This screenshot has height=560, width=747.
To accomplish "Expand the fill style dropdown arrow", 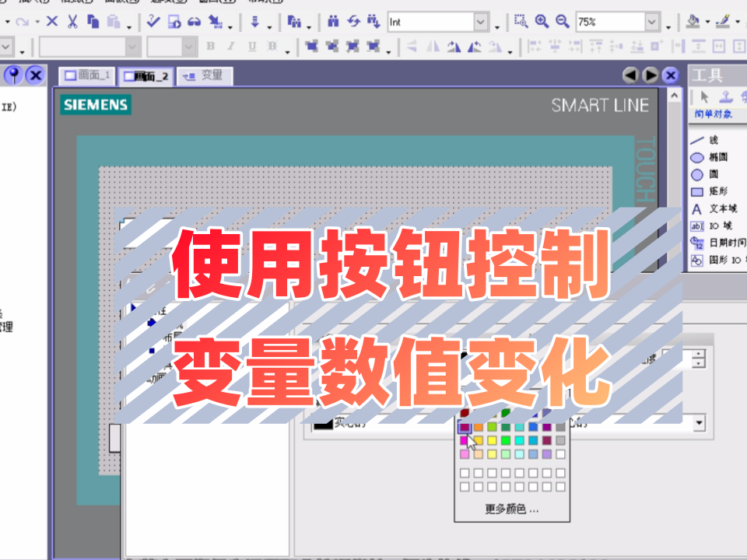I will [x=699, y=423].
